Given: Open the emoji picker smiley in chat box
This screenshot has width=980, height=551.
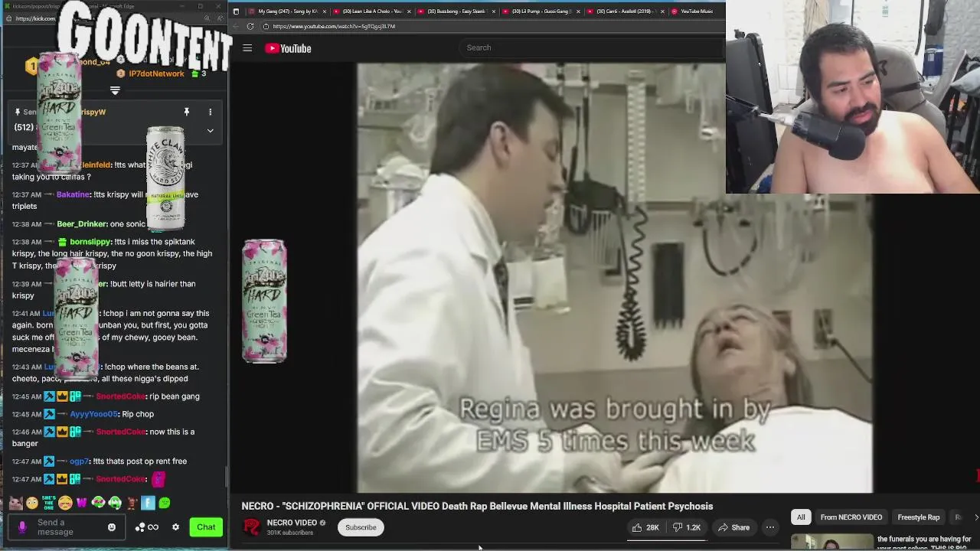Looking at the screenshot, I should [112, 527].
